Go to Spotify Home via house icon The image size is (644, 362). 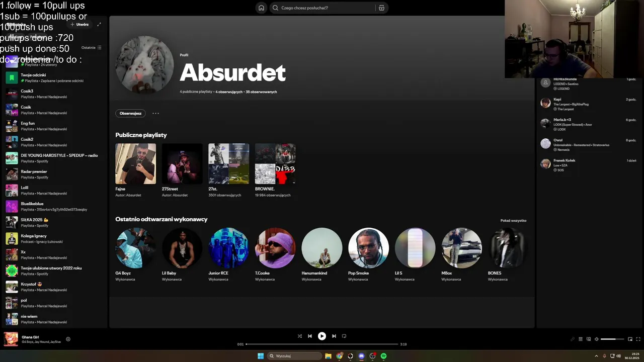click(261, 8)
